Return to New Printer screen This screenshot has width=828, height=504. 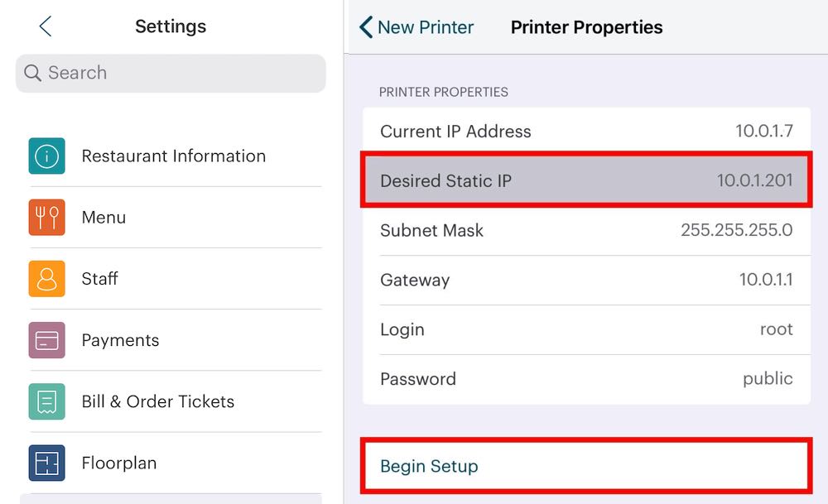(x=416, y=26)
